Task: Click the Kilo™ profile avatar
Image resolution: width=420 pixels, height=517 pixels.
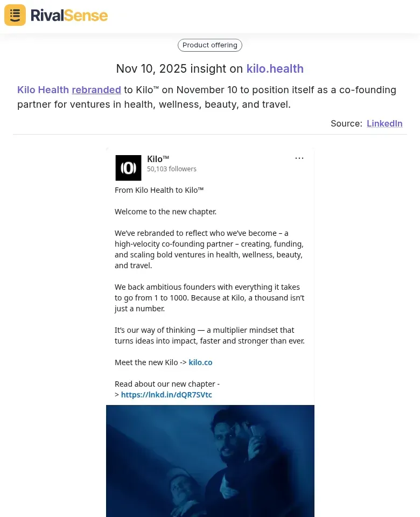Action: (x=128, y=167)
